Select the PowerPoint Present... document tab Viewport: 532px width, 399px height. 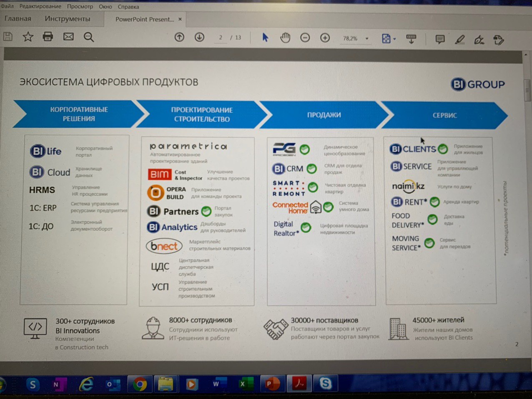(x=144, y=19)
